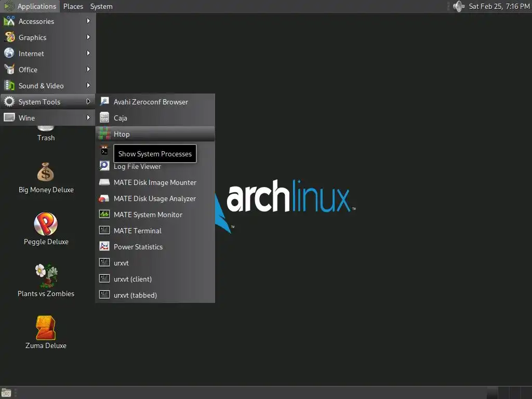Expand the System Tools submenu arrow
This screenshot has height=399, width=532.
88,101
